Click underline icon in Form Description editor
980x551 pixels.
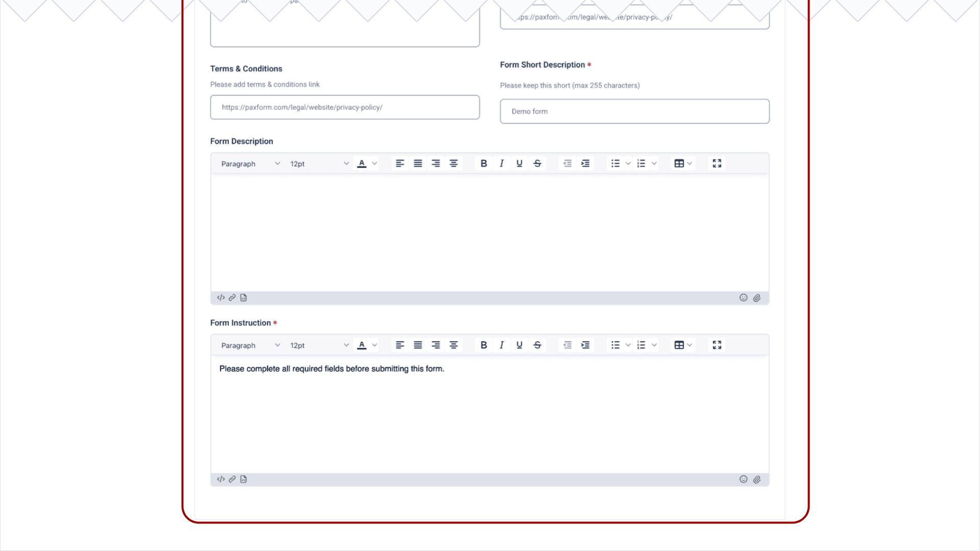click(519, 163)
